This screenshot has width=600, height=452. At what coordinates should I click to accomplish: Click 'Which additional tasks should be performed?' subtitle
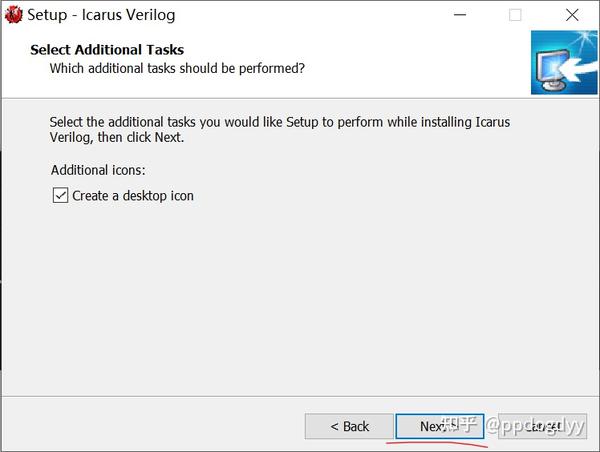pos(177,69)
